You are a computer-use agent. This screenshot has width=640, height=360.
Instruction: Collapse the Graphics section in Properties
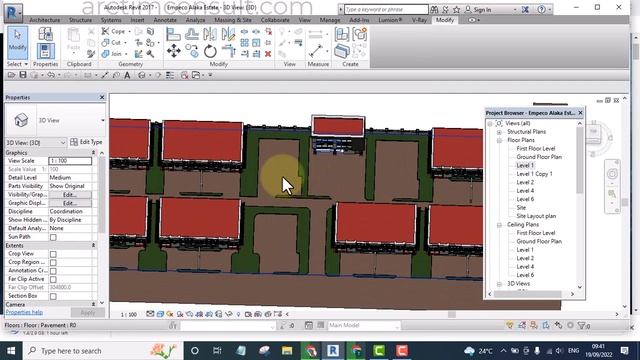[x=93, y=153]
